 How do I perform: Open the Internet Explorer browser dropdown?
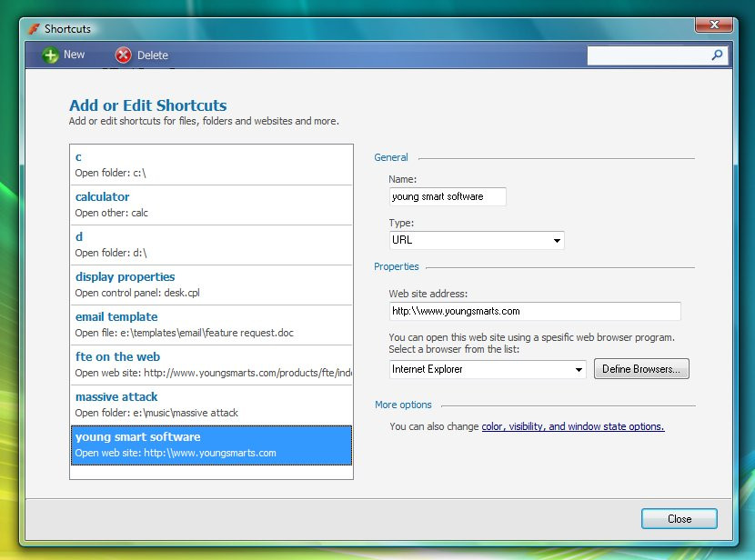pyautogui.click(x=488, y=369)
